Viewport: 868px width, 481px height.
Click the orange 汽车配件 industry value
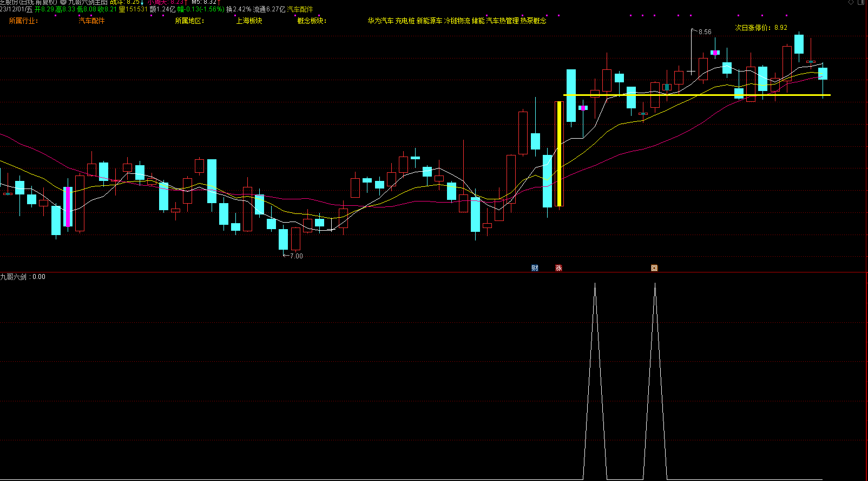[x=91, y=21]
